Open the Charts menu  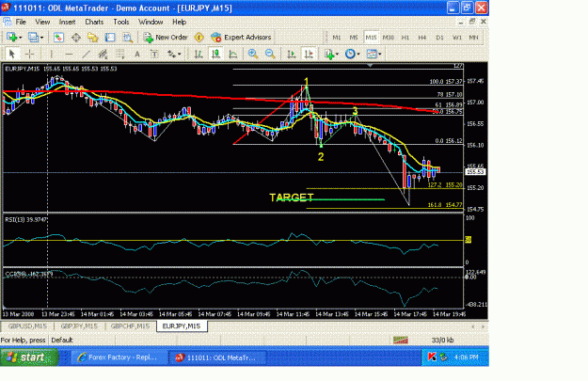[94, 23]
